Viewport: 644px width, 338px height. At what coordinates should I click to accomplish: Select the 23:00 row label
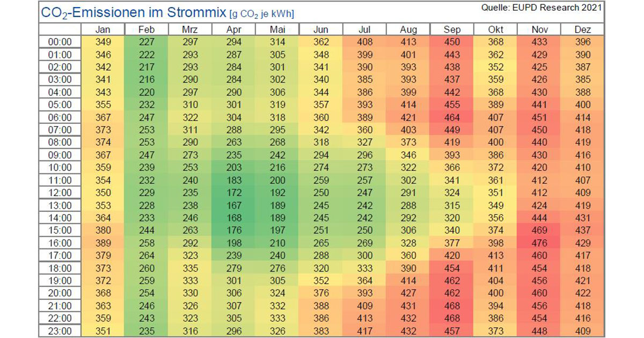(x=60, y=331)
